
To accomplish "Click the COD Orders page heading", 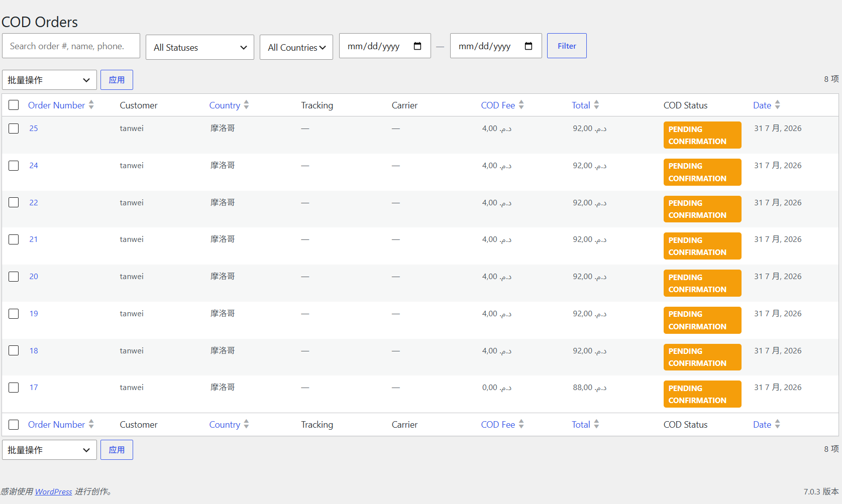I will [x=40, y=22].
